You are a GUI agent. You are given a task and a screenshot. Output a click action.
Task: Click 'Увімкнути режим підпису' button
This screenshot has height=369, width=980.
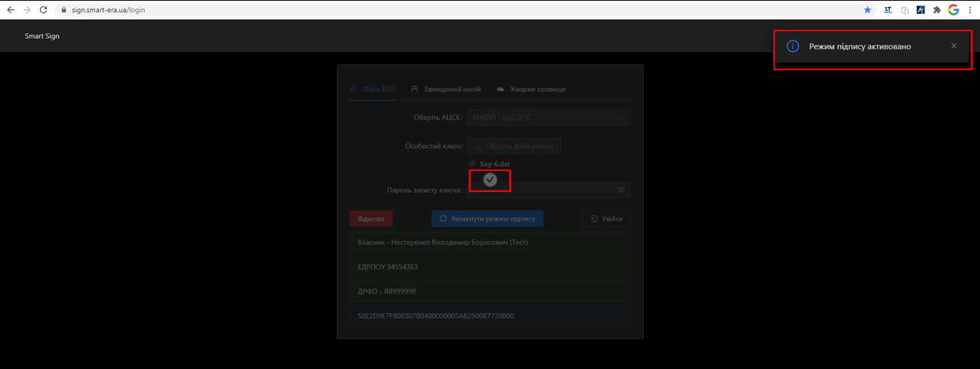pos(487,219)
